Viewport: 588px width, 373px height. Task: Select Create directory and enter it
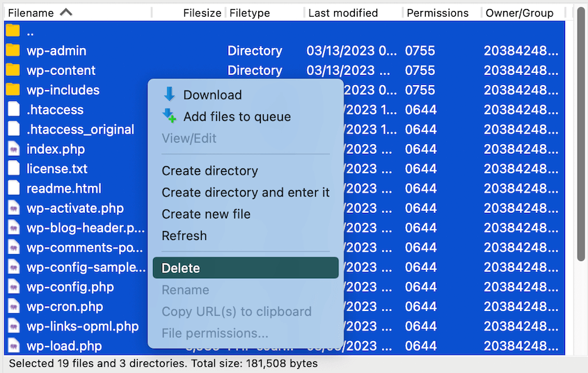(246, 193)
